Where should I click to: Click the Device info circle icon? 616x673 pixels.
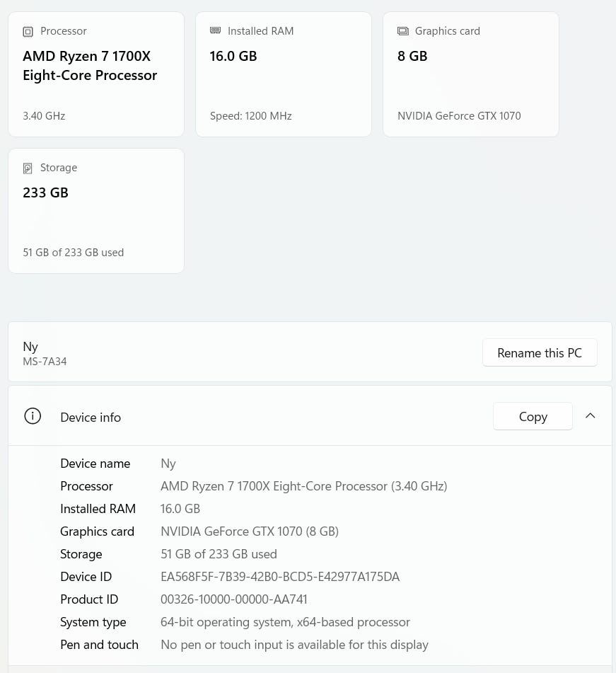click(x=33, y=416)
